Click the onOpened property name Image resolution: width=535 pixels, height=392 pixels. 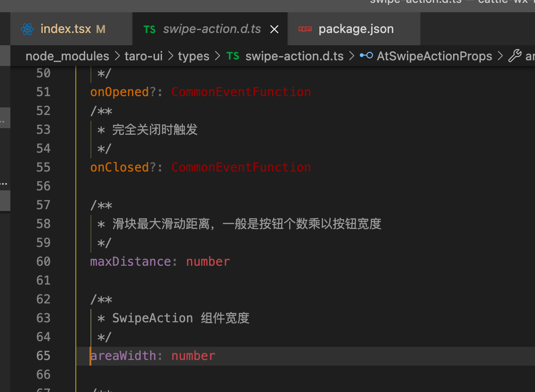(x=120, y=92)
